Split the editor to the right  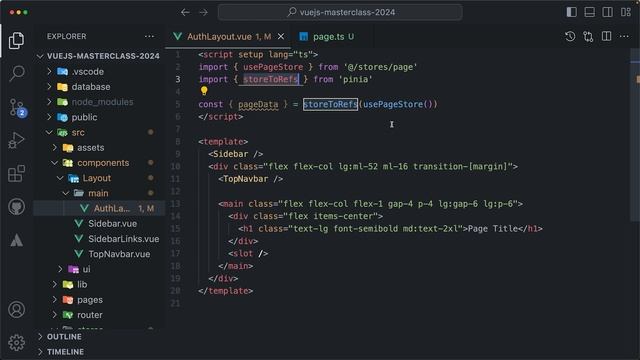click(x=607, y=36)
